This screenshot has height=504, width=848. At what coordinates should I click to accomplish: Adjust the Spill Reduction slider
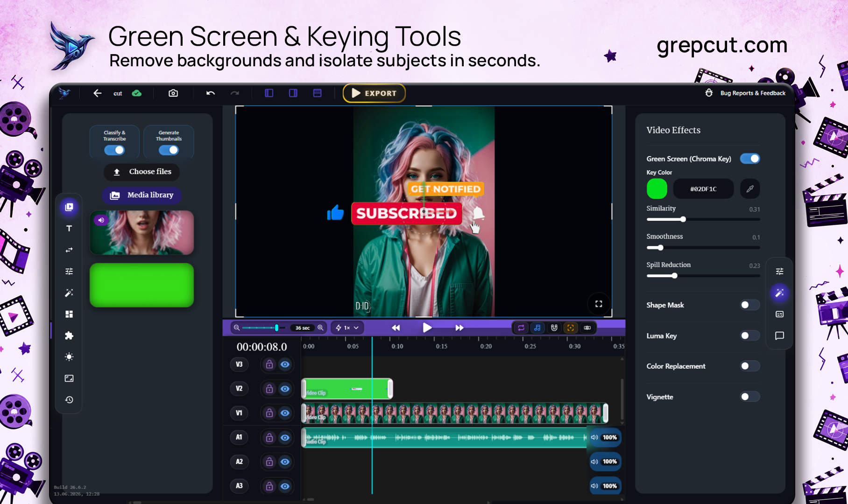pos(703,276)
